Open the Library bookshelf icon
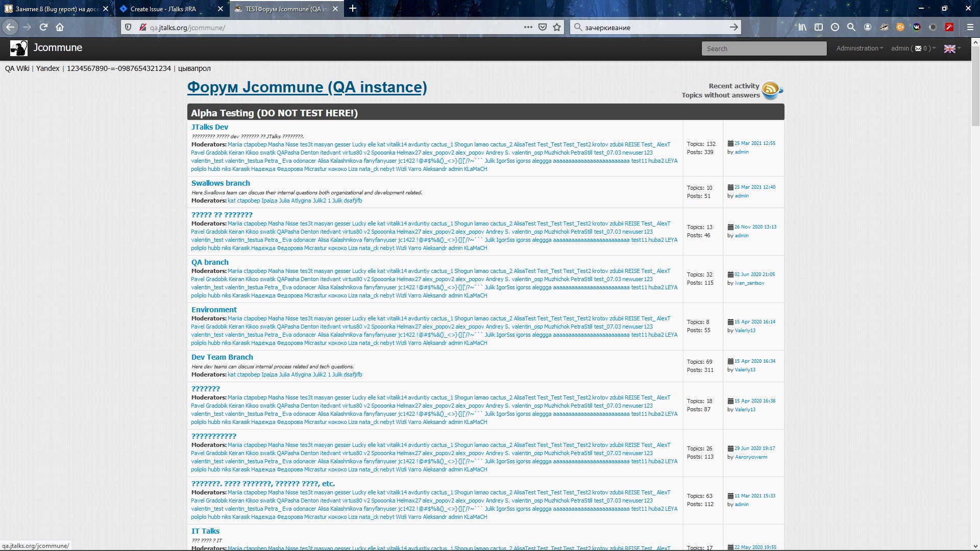The width and height of the screenshot is (980, 551). pos(802,27)
